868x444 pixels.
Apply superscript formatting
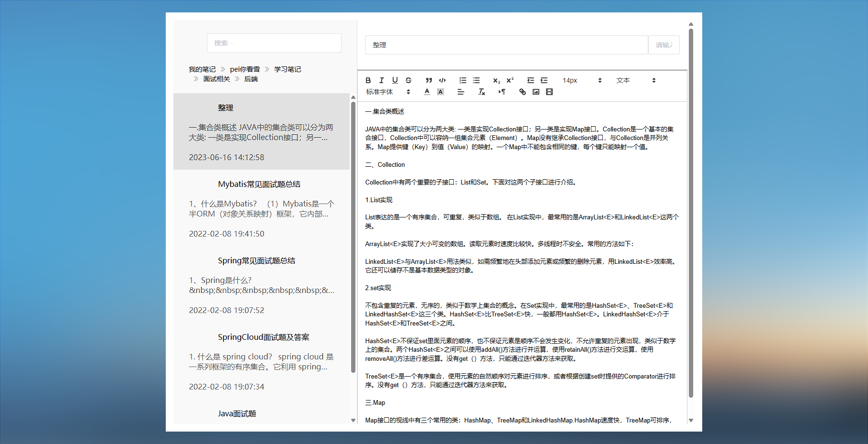[510, 80]
